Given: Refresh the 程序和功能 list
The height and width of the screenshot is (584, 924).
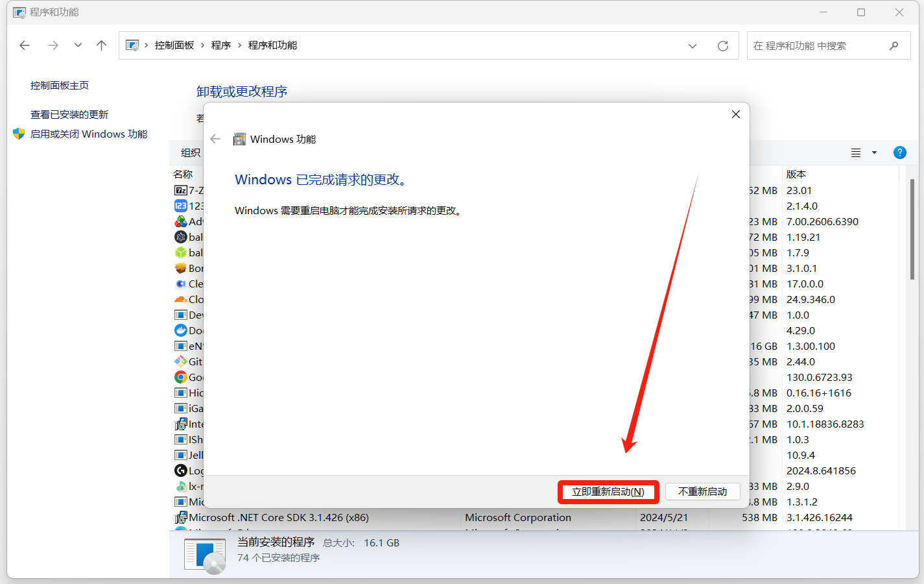Looking at the screenshot, I should point(722,46).
